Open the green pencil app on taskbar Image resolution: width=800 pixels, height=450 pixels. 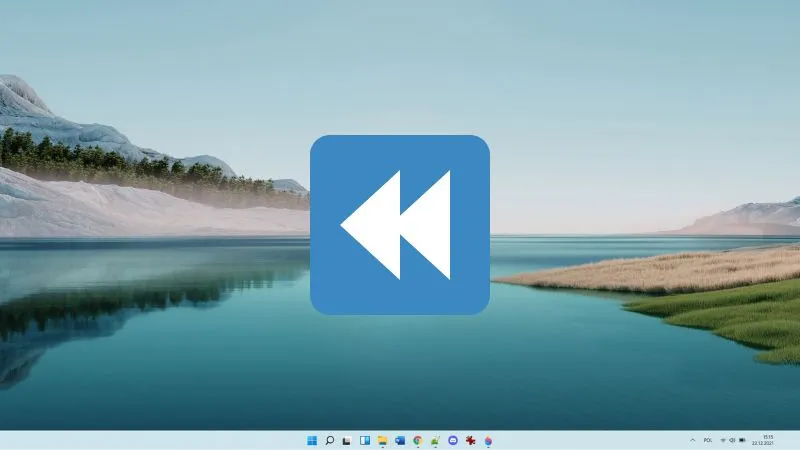tap(435, 440)
